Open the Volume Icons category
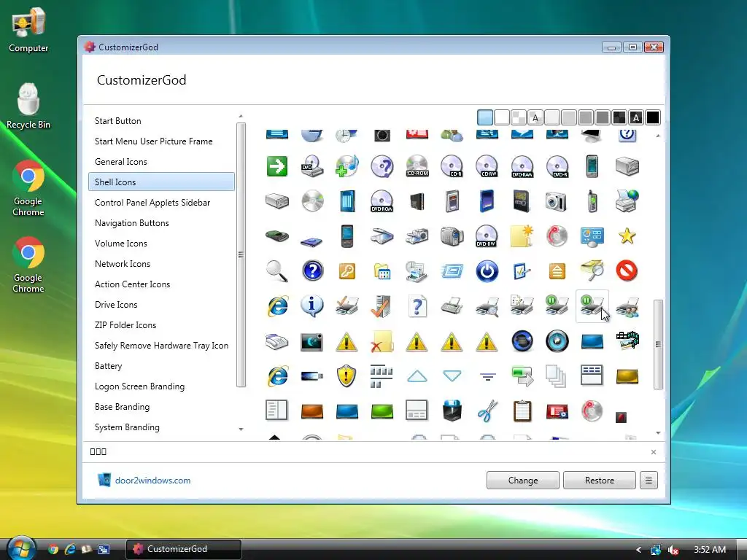This screenshot has height=560, width=747. point(161,244)
